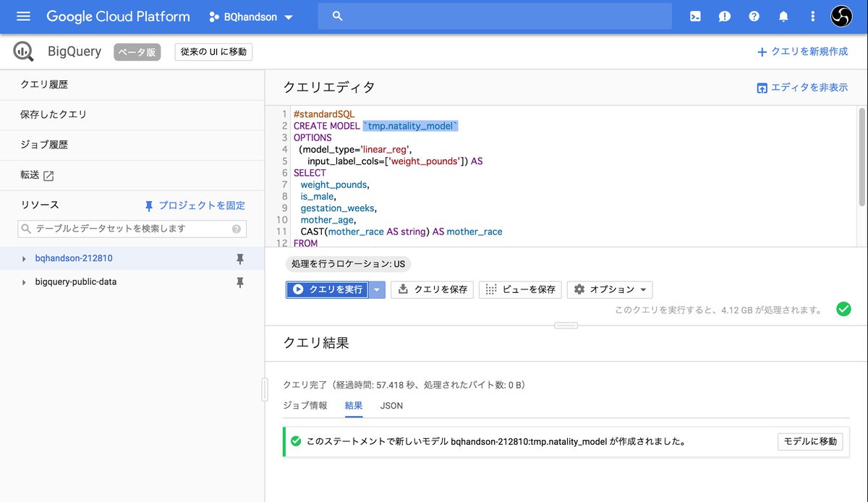Open the main navigation hamburger menu

click(23, 16)
